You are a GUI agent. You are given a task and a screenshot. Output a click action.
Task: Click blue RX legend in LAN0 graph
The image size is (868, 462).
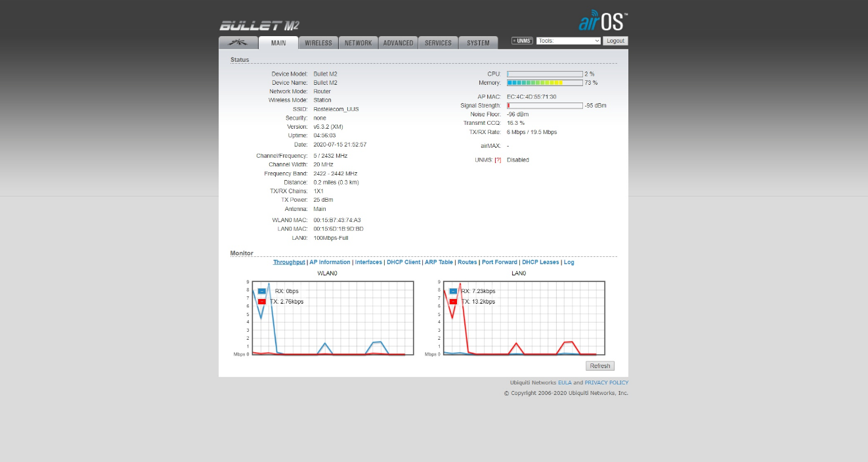click(453, 291)
